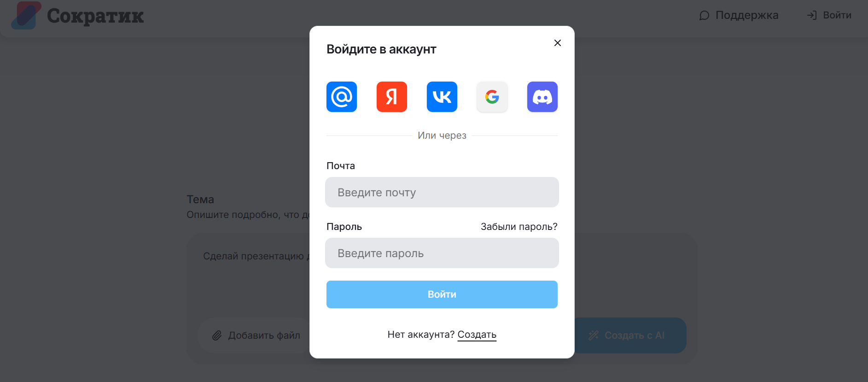This screenshot has width=868, height=382.
Task: Click the Добавить файл button
Action: click(x=256, y=335)
